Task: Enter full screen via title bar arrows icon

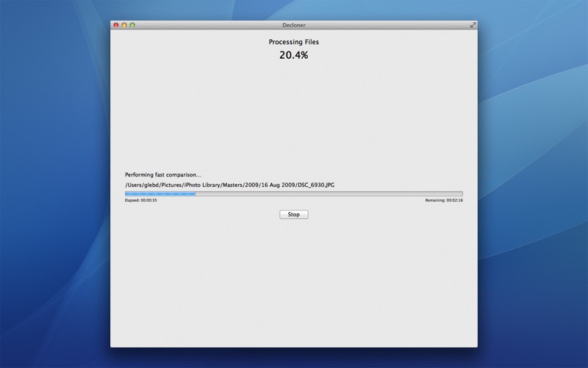Action: click(x=473, y=25)
